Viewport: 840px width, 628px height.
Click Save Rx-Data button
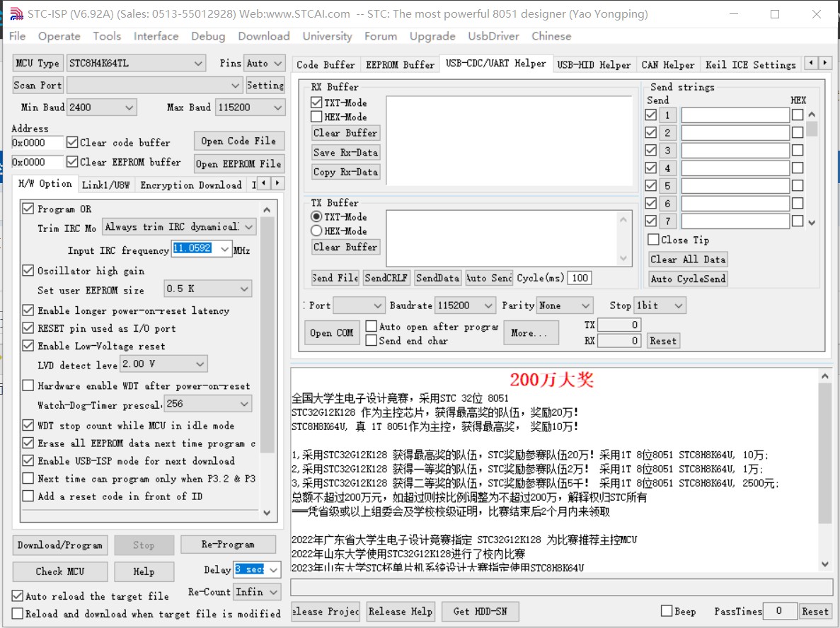click(x=345, y=153)
